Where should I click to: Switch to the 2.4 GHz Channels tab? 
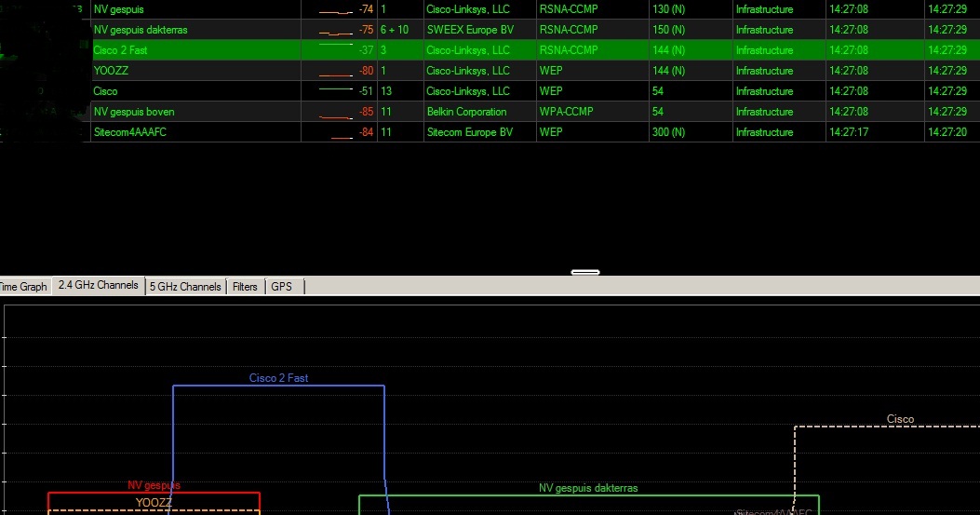tap(98, 285)
